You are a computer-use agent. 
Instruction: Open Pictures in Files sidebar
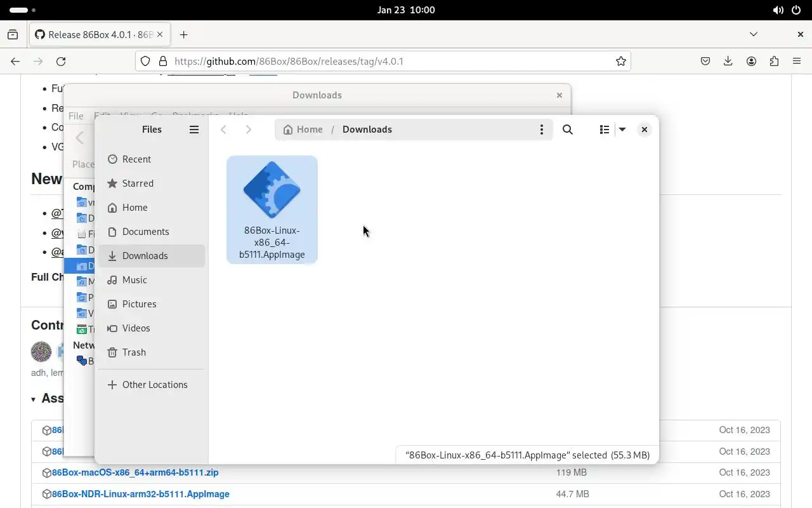click(x=152, y=304)
